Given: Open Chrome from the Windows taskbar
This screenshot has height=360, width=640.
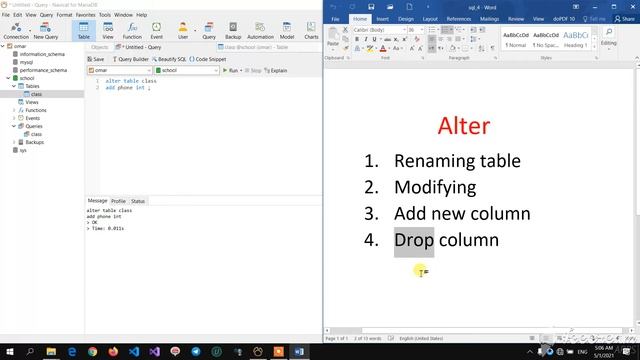Looking at the screenshot, I should pyautogui.click(x=92, y=351).
